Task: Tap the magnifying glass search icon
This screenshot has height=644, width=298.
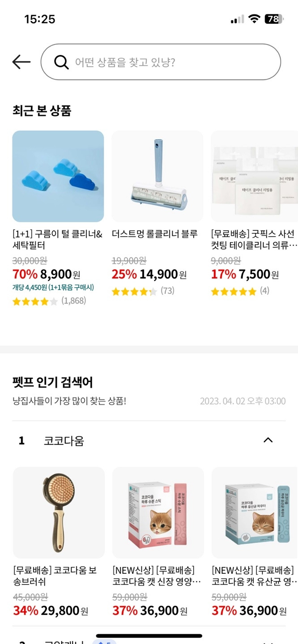Action: [61, 62]
